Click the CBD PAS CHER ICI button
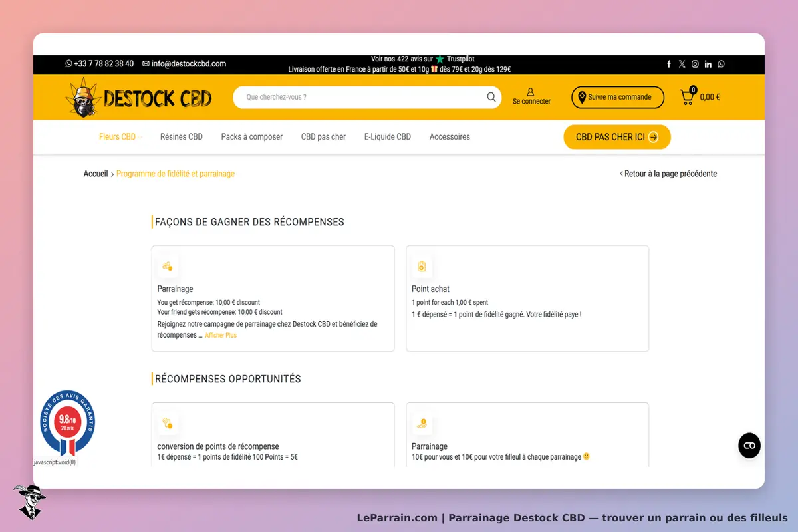Viewport: 798px width, 532px height. click(617, 137)
